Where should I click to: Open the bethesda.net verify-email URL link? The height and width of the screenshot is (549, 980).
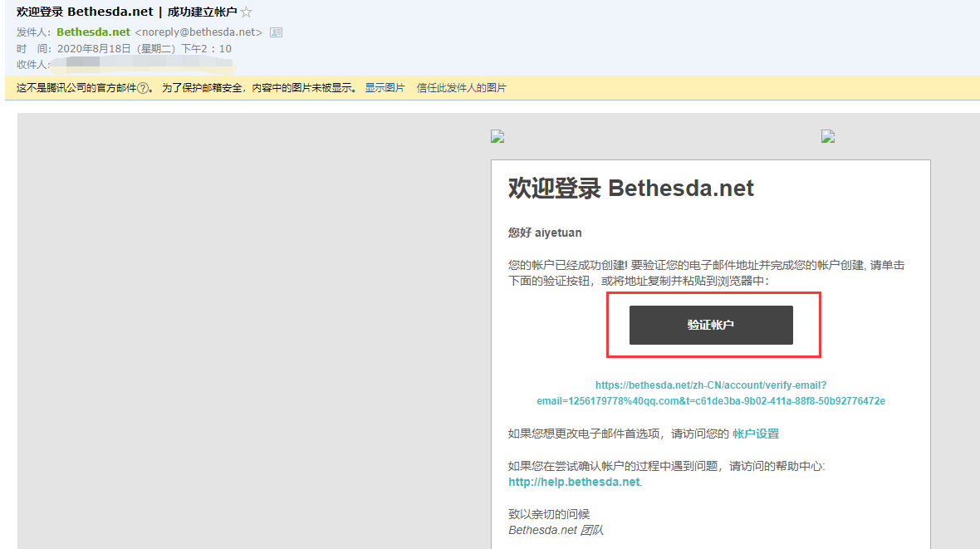coord(711,393)
